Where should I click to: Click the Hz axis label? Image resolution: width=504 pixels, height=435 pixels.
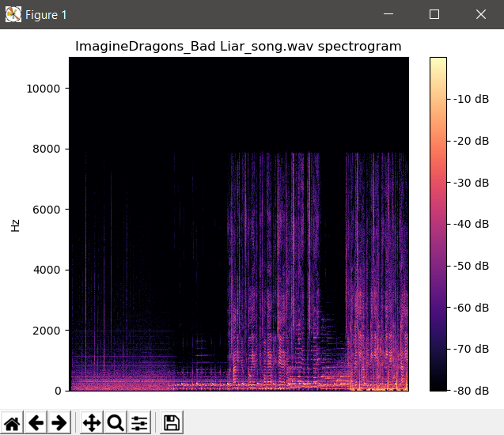[x=15, y=225]
